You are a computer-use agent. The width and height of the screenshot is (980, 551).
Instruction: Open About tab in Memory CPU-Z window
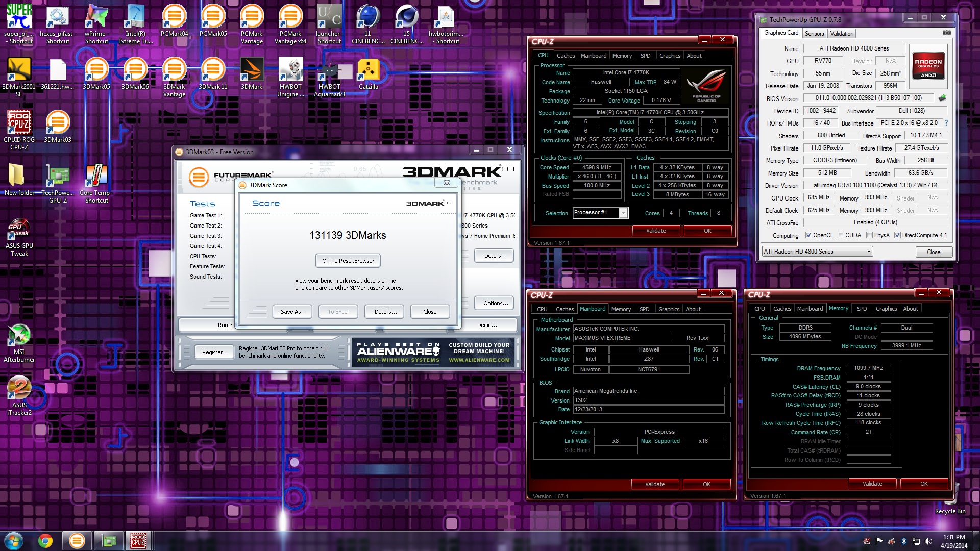(910, 309)
